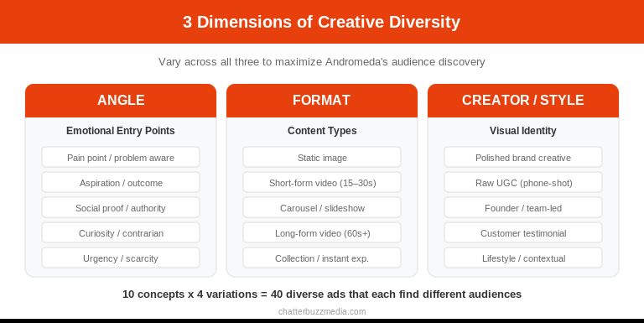Image resolution: width=644 pixels, height=323 pixels.
Task: Click the 'Long-form video (60s+)' box
Action: (322, 233)
